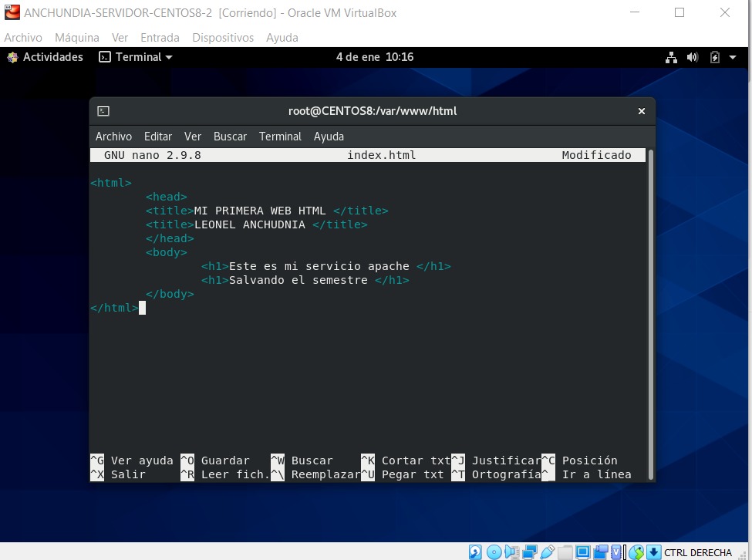Open the clock showing 4 de ene 10:16
752x560 pixels.
375,57
